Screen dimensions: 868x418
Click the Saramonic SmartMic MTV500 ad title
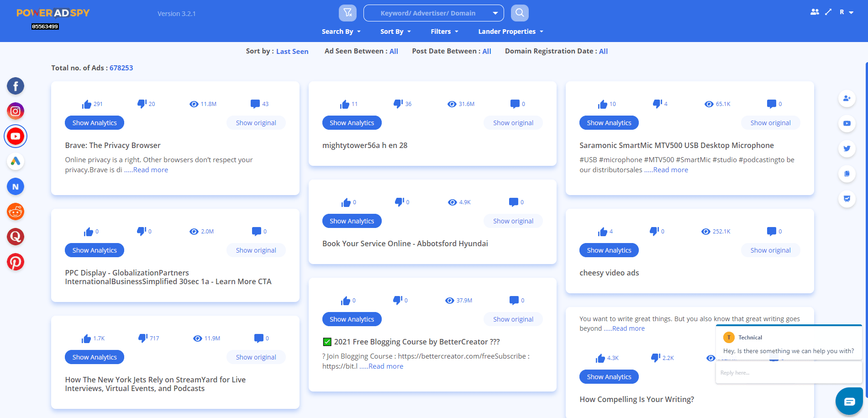(676, 145)
